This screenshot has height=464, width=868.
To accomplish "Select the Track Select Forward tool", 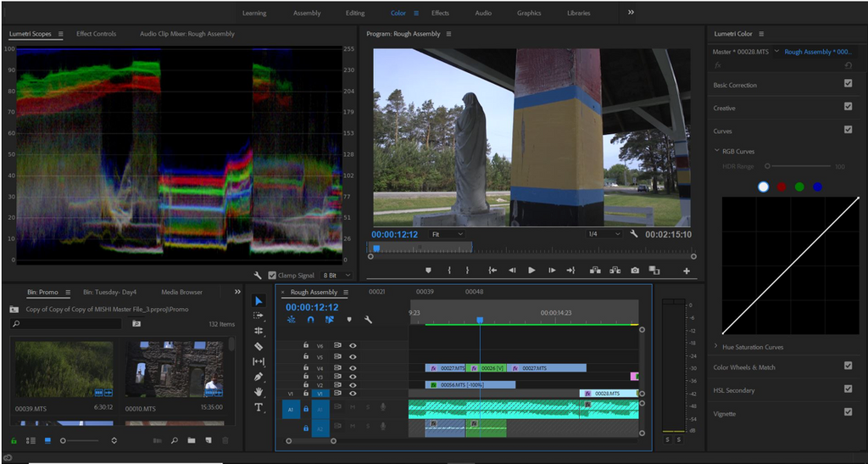I will pos(258,315).
